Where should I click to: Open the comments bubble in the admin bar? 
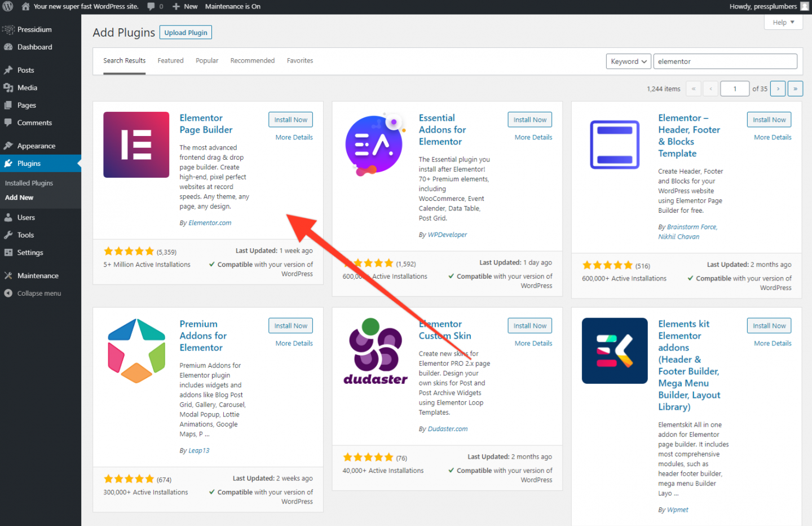point(151,7)
